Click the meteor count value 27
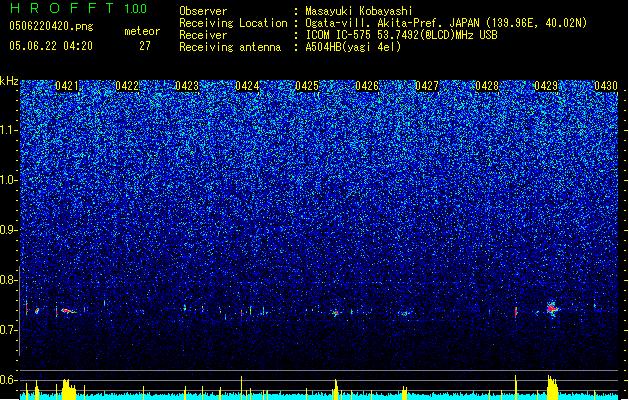 click(145, 46)
